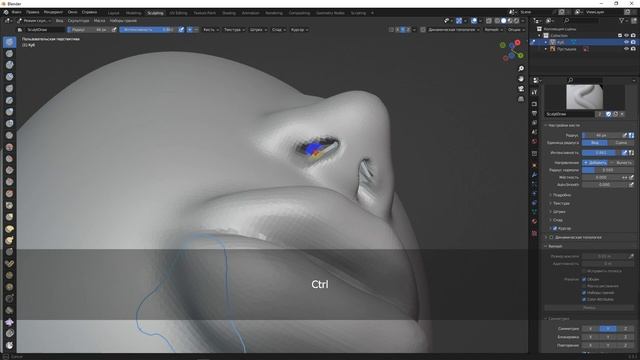640x360 pixels.
Task: Hide the Collection with its eye icon
Action: [627, 36]
